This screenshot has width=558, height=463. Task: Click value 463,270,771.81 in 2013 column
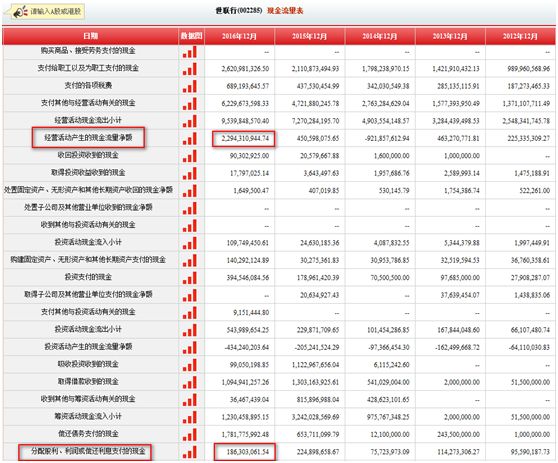pyautogui.click(x=458, y=138)
